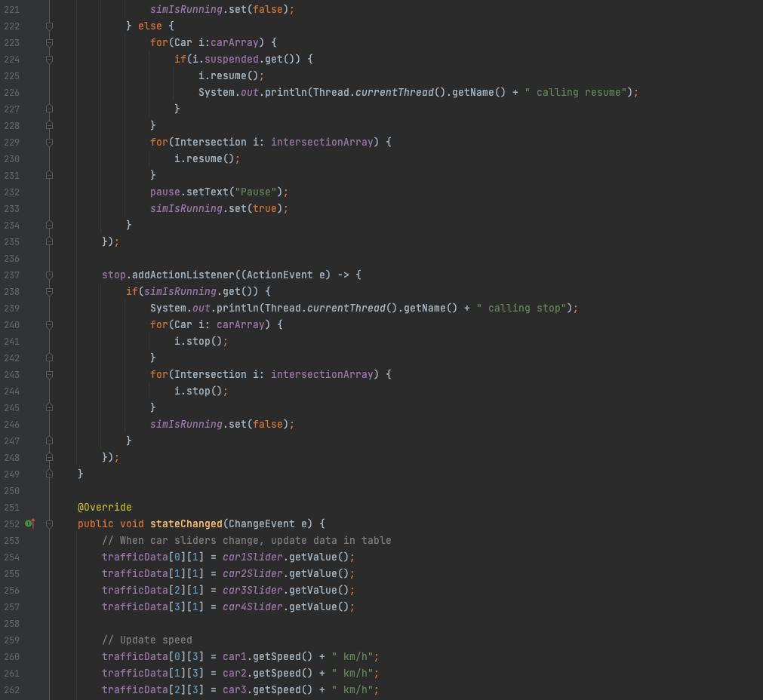
Task: Click "car4Slider" on line 257
Action: [x=253, y=607]
